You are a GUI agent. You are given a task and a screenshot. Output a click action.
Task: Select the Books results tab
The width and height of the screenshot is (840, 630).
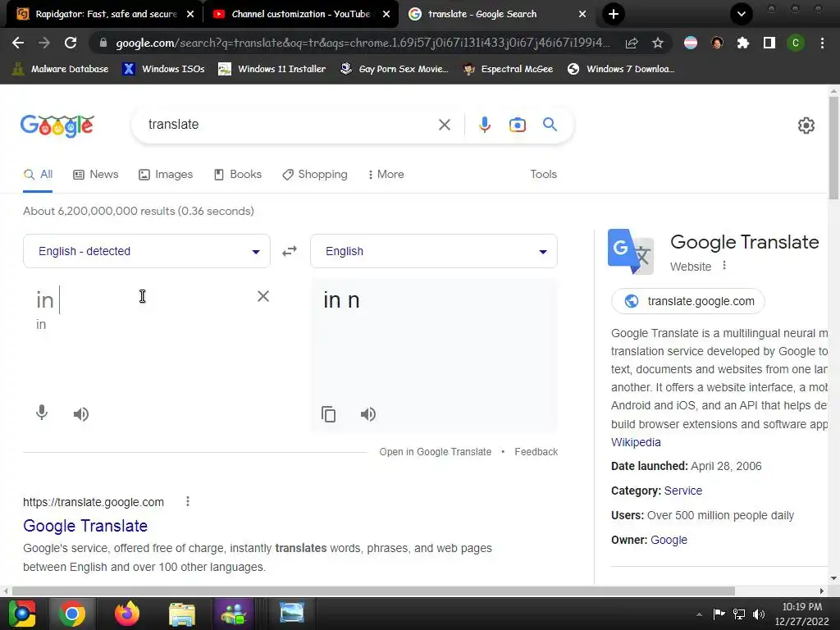coord(238,174)
